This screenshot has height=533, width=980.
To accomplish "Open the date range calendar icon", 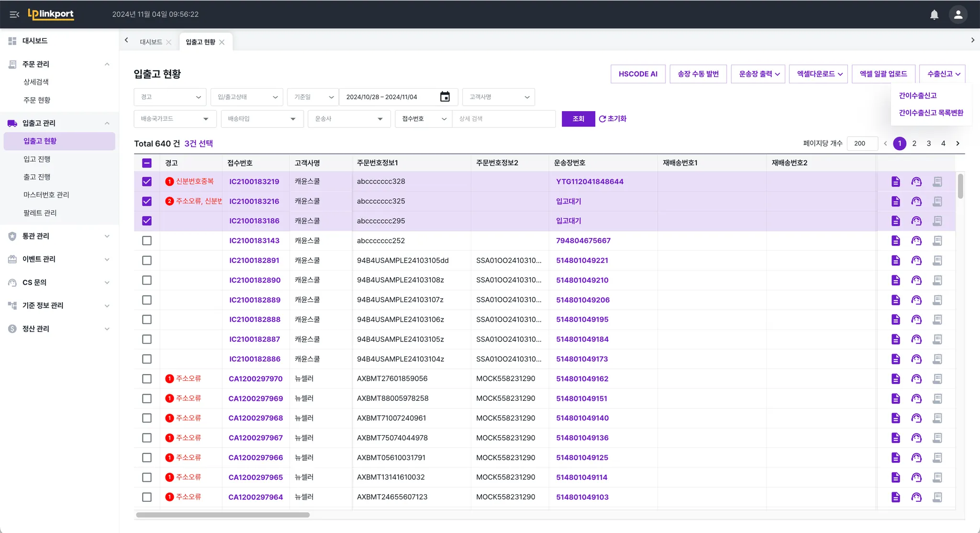I will pos(445,97).
